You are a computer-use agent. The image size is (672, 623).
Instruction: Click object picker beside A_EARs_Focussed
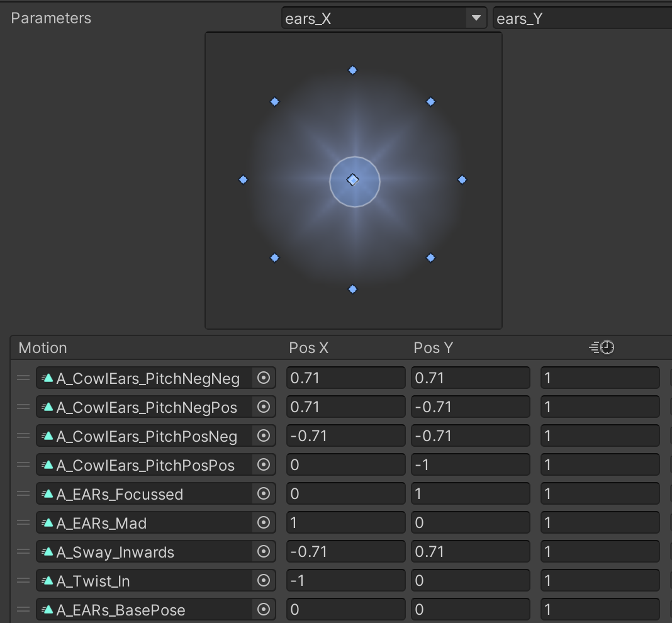264,494
